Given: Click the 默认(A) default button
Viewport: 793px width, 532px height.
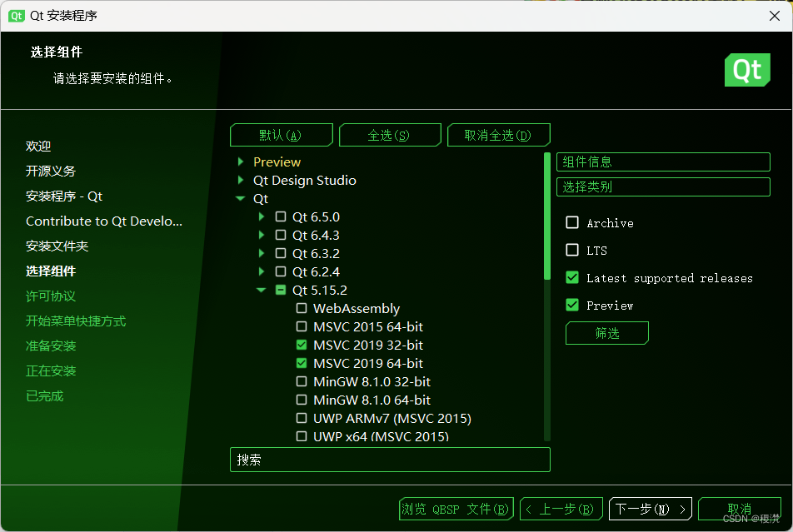Looking at the screenshot, I should click(282, 135).
